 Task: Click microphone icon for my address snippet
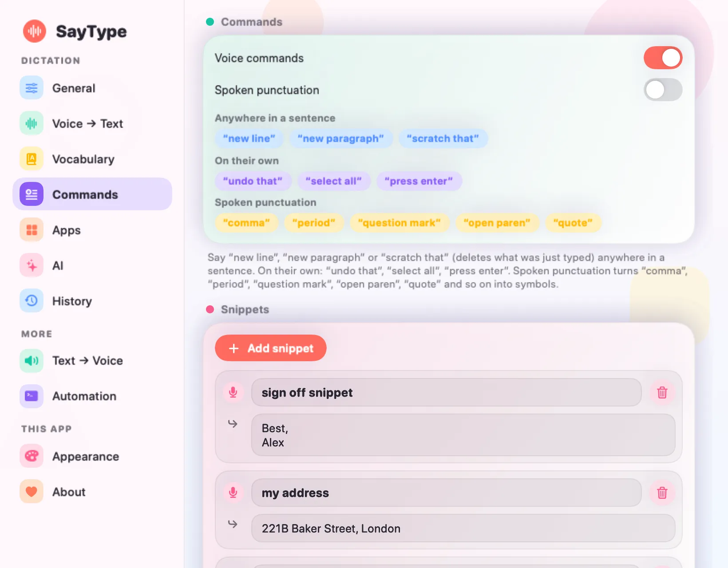[x=233, y=493]
